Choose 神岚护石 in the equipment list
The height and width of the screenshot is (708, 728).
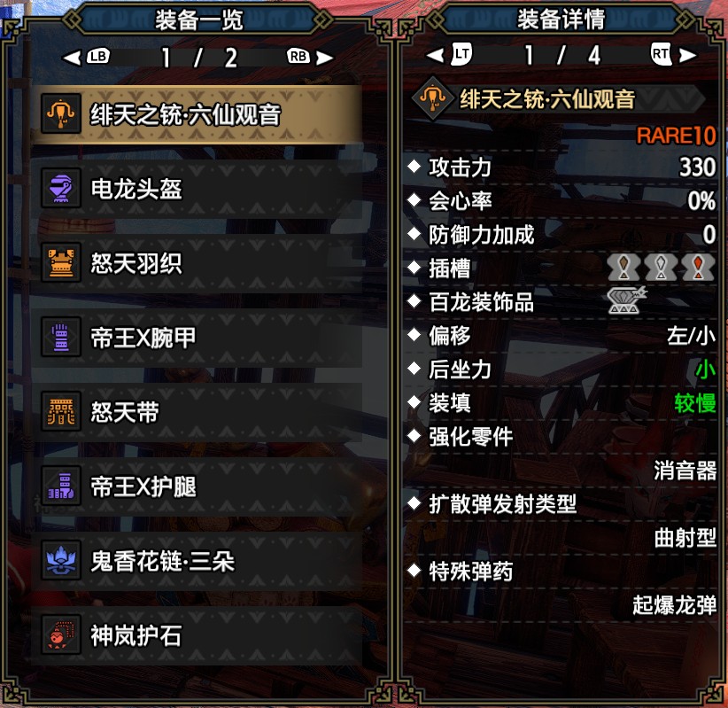pyautogui.click(x=198, y=635)
